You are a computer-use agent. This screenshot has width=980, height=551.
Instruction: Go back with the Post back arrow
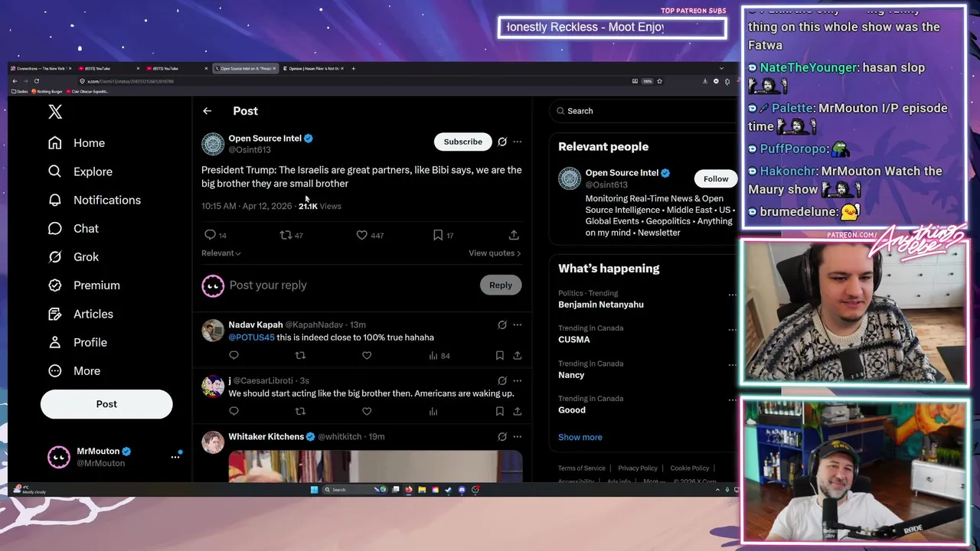click(207, 111)
